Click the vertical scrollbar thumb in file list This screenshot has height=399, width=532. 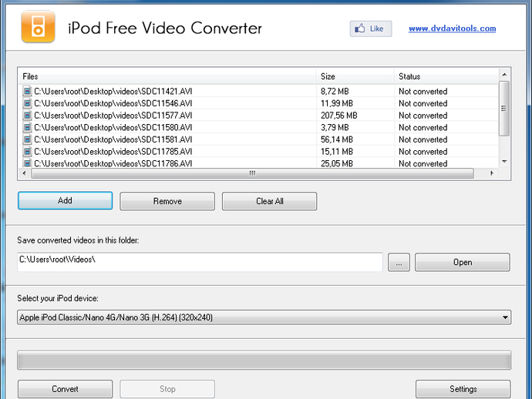503,109
